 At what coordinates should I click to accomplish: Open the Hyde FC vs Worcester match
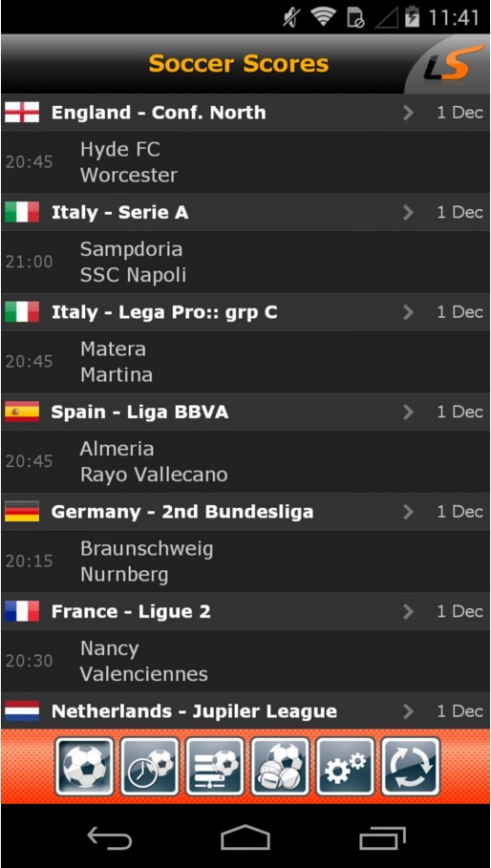(245, 162)
